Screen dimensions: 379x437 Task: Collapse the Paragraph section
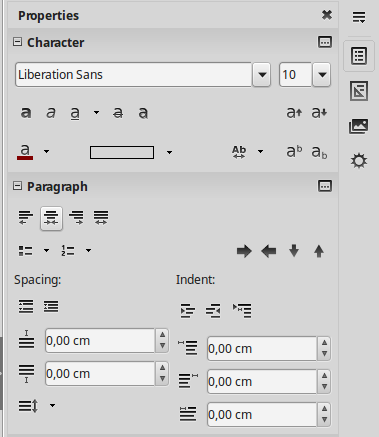coord(17,186)
